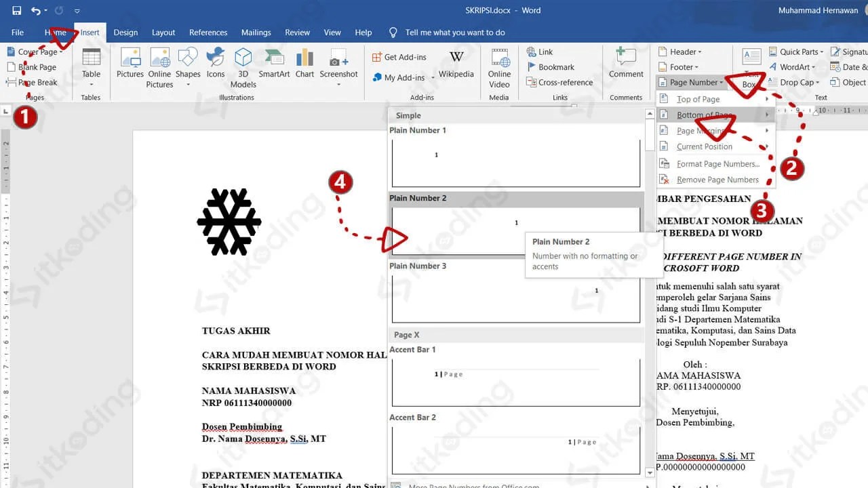Insert a Link

pyautogui.click(x=540, y=52)
